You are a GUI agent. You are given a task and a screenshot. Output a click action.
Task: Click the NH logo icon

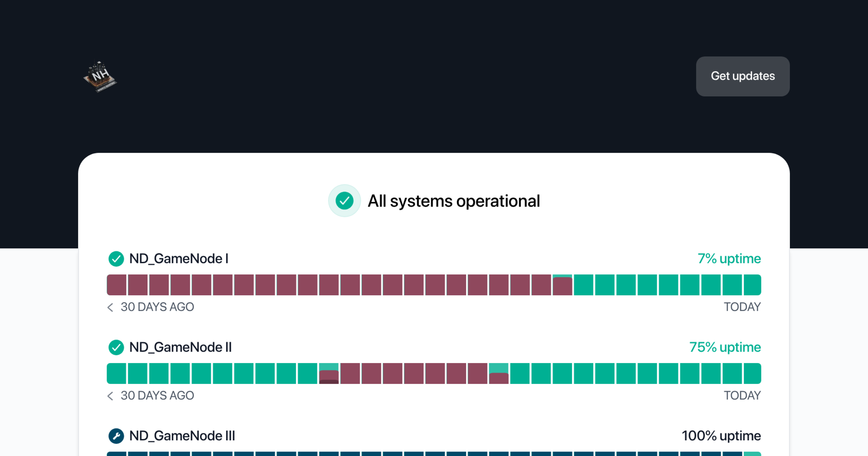100,76
